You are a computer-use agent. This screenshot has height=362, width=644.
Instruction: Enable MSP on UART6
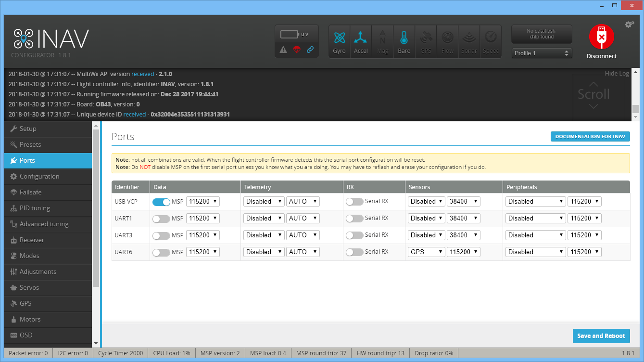point(161,252)
